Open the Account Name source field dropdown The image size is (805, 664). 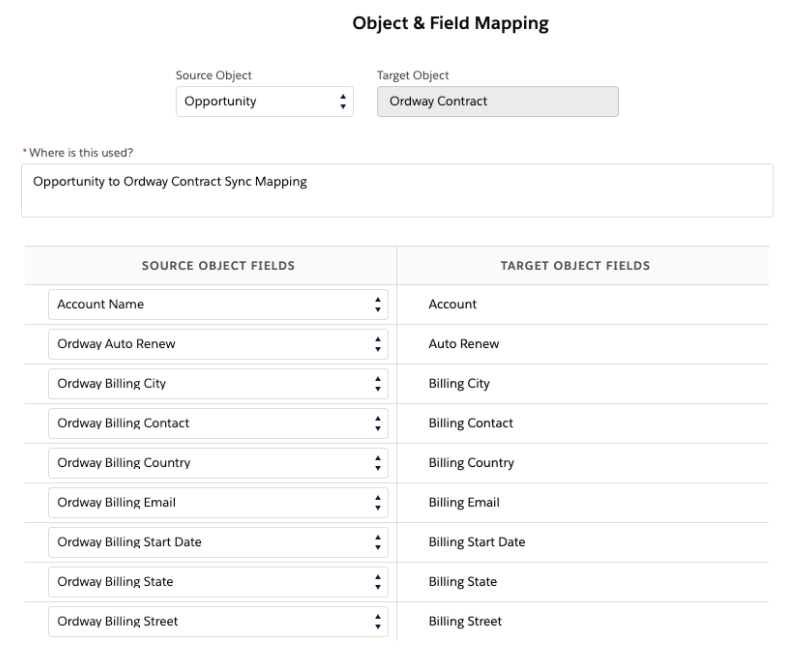coord(218,305)
